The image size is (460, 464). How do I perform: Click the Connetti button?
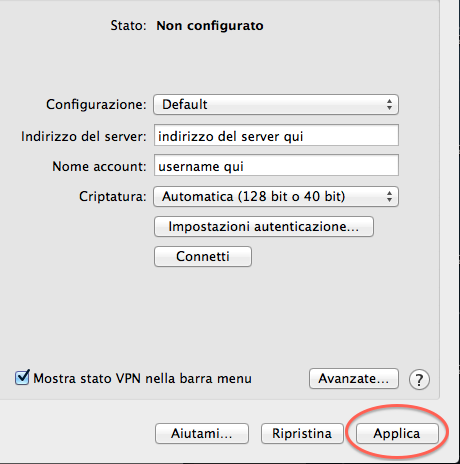click(203, 256)
